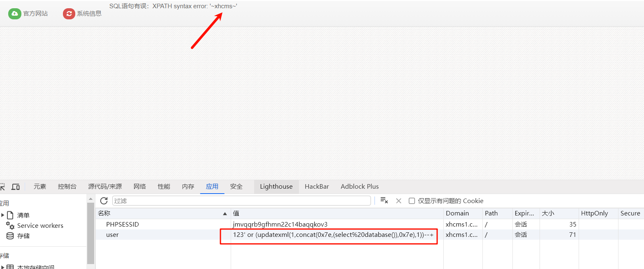Screen dimensions: 644x269
Task: Open the Lighthouse tab
Action: [276, 187]
